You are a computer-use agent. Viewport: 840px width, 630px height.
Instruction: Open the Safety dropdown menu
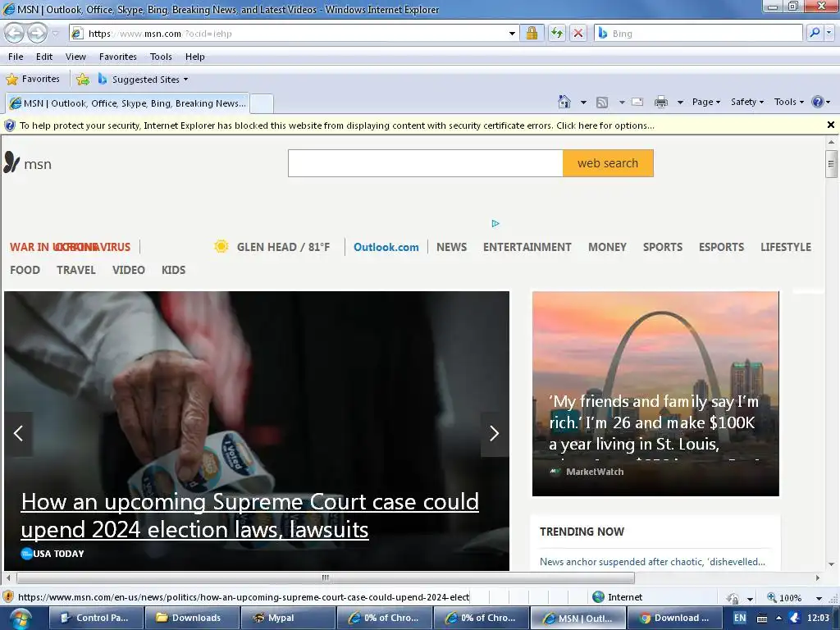point(747,102)
